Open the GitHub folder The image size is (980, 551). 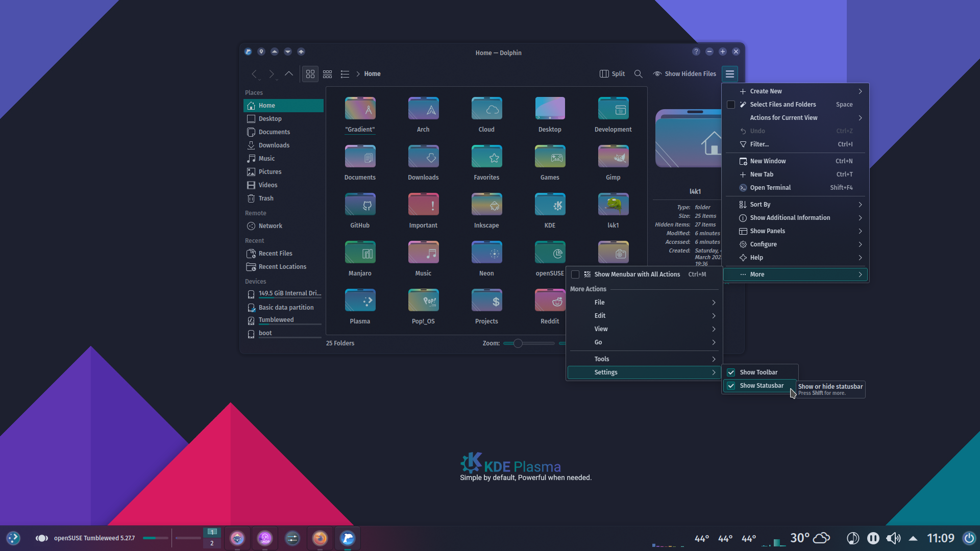click(x=360, y=211)
